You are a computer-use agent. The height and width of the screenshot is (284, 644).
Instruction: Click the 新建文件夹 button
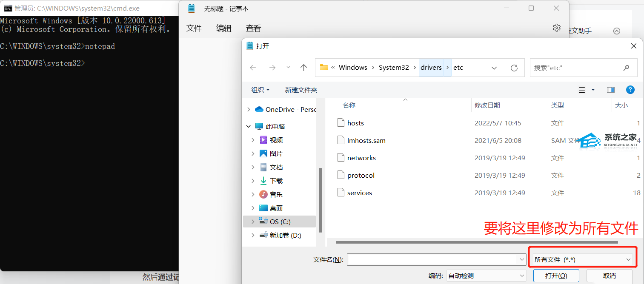[x=301, y=90]
